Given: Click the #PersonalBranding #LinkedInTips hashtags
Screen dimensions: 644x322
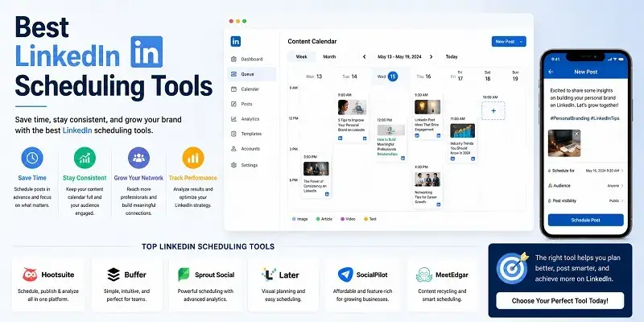Looking at the screenshot, I should click(x=585, y=118).
